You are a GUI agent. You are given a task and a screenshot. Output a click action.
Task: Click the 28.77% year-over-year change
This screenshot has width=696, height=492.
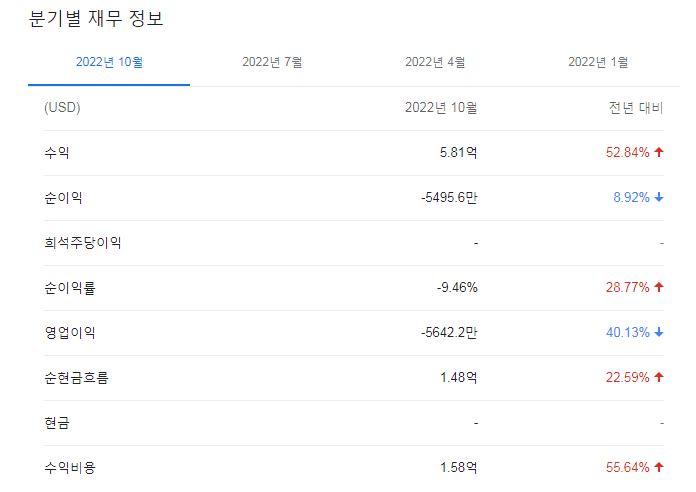pos(628,288)
